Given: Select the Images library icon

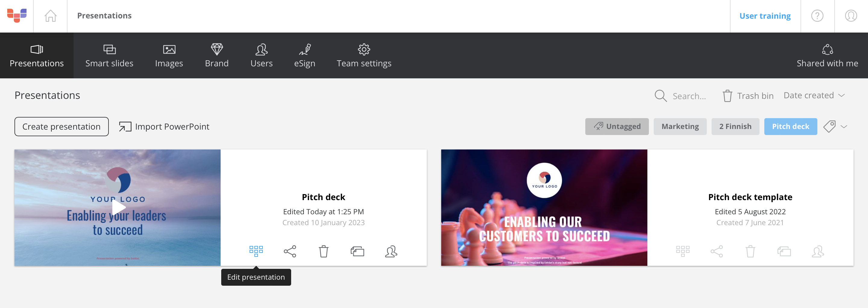Looking at the screenshot, I should click(x=169, y=55).
